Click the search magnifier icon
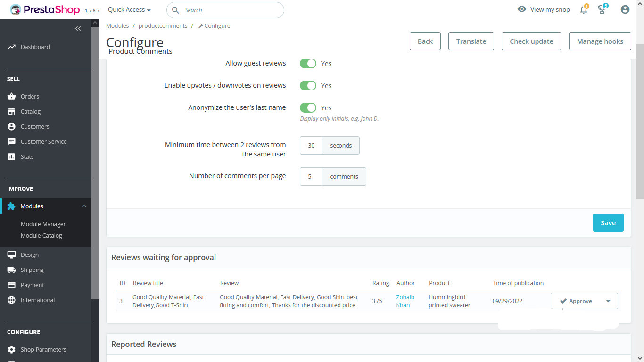 [x=175, y=10]
